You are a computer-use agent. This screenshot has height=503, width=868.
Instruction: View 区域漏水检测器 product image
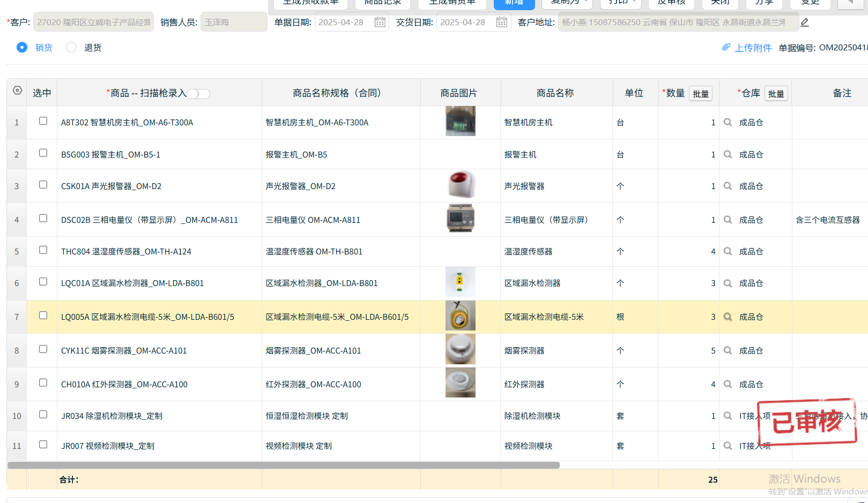coord(461,282)
